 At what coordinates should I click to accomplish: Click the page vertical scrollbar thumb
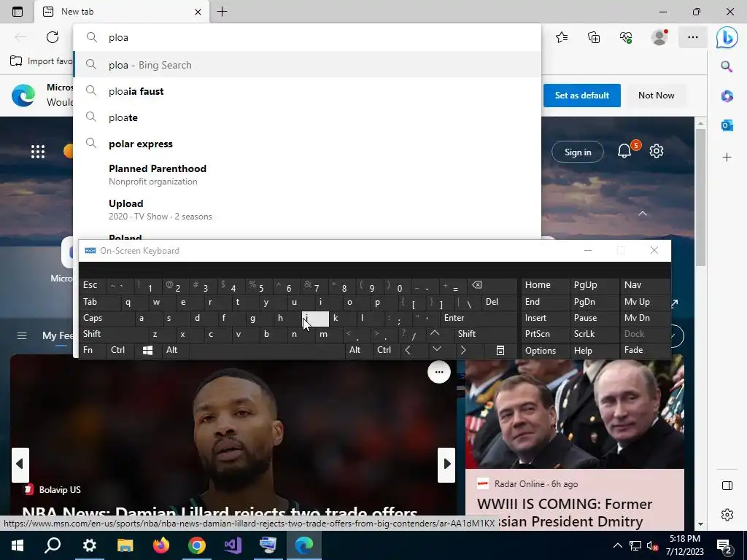point(700,198)
